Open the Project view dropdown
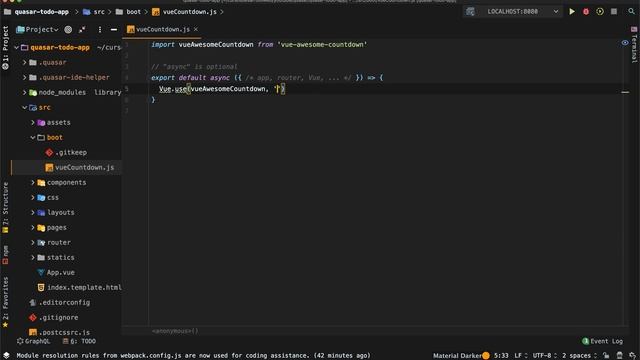This screenshot has width=640, height=360. (37, 29)
